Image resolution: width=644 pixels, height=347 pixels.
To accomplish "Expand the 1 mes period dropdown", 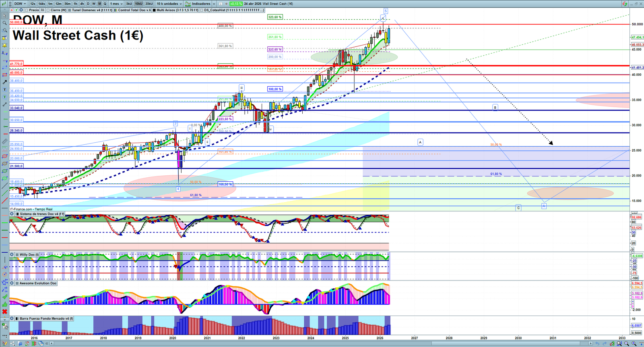I will tap(116, 4).
